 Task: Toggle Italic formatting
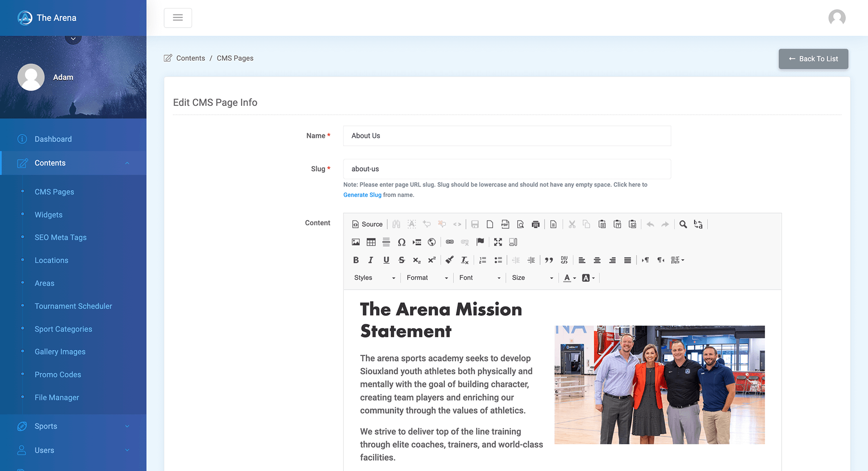tap(371, 260)
